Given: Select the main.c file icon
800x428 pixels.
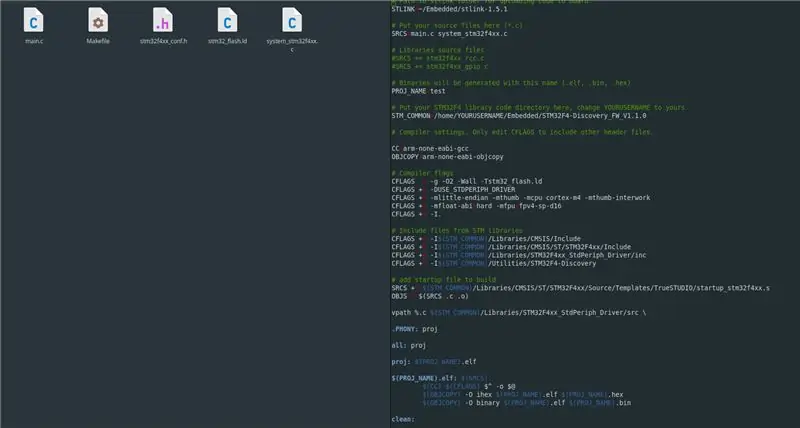Looking at the screenshot, I should coord(34,20).
